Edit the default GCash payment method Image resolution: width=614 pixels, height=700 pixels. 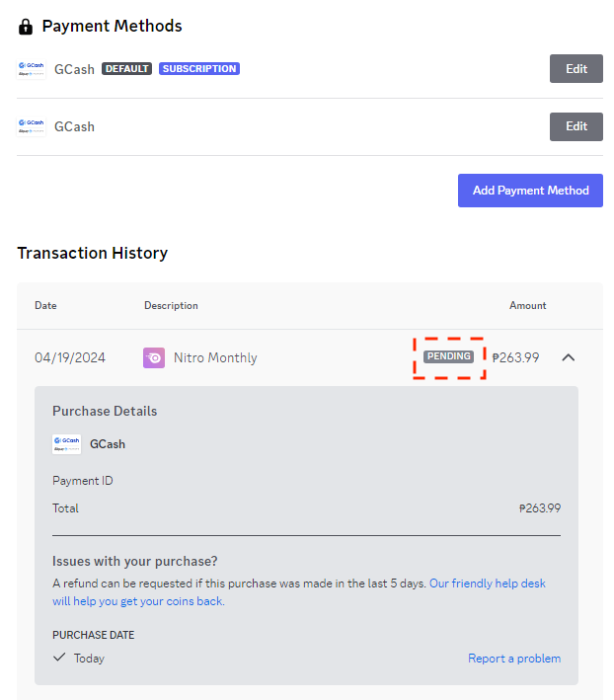[576, 69]
